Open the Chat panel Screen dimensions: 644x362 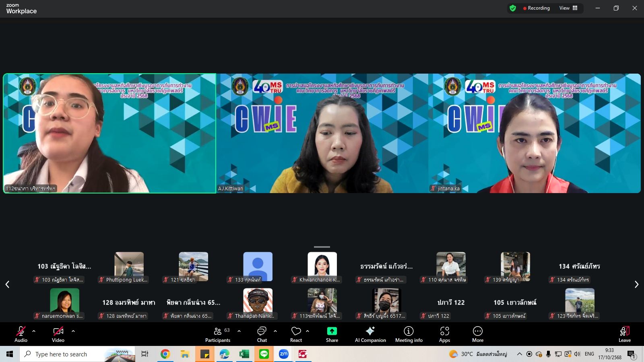click(262, 334)
